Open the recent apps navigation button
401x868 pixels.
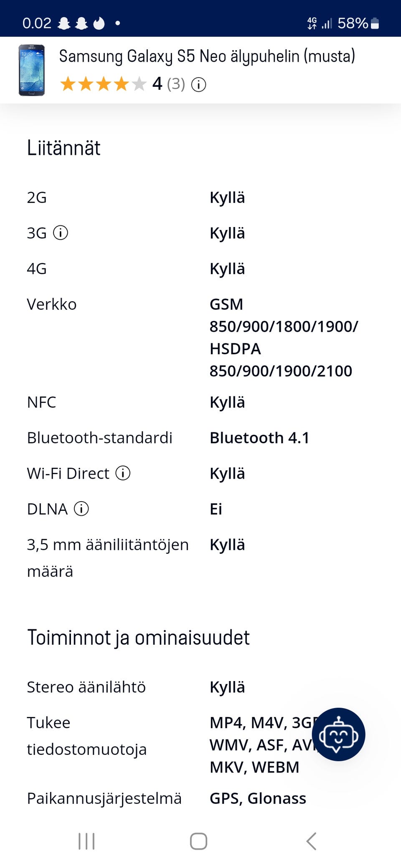(86, 841)
